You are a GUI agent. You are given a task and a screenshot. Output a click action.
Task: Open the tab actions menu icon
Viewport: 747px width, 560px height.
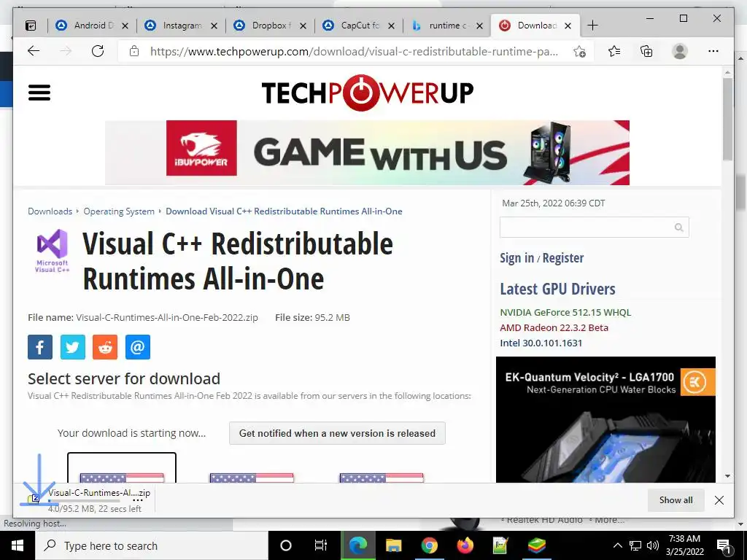pos(31,26)
